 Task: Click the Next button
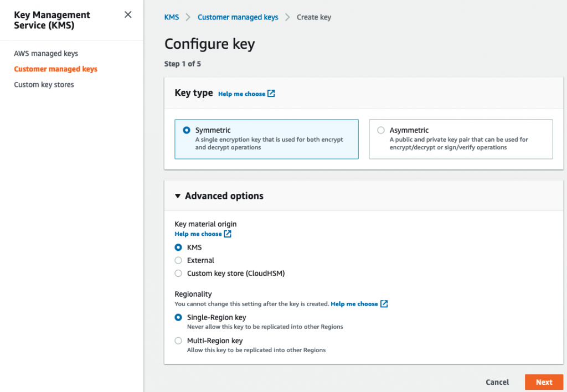pos(544,382)
